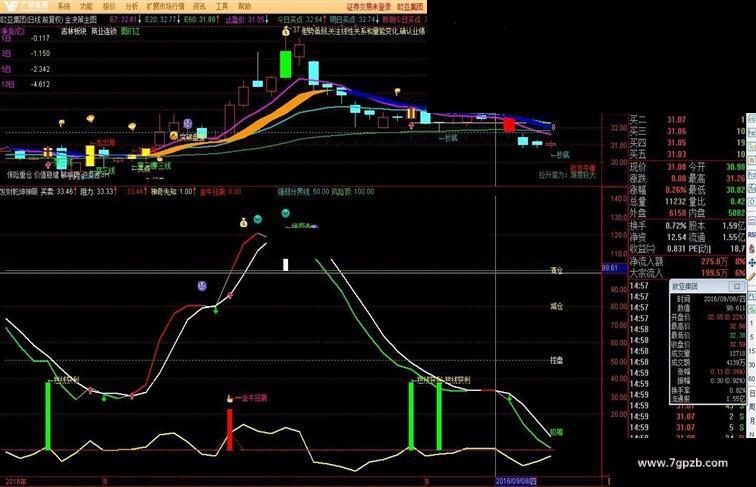Open the 扩展市场行情 menu

tap(165, 6)
